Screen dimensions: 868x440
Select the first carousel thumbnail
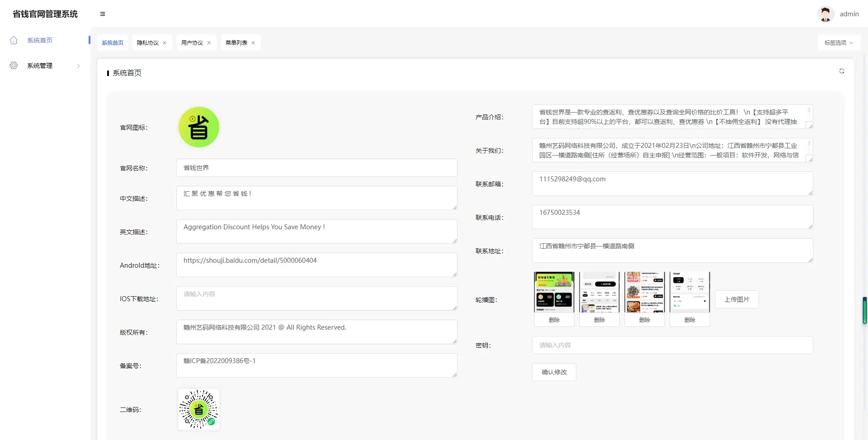[x=554, y=292]
